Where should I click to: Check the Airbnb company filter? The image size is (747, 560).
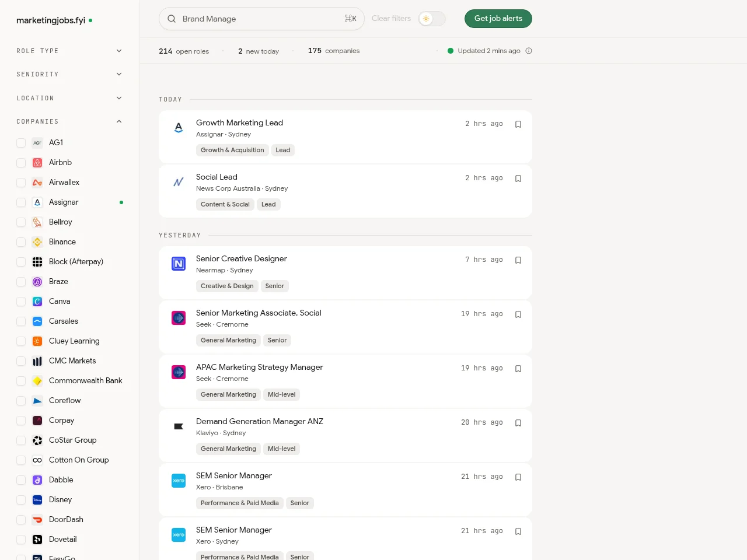coord(21,163)
